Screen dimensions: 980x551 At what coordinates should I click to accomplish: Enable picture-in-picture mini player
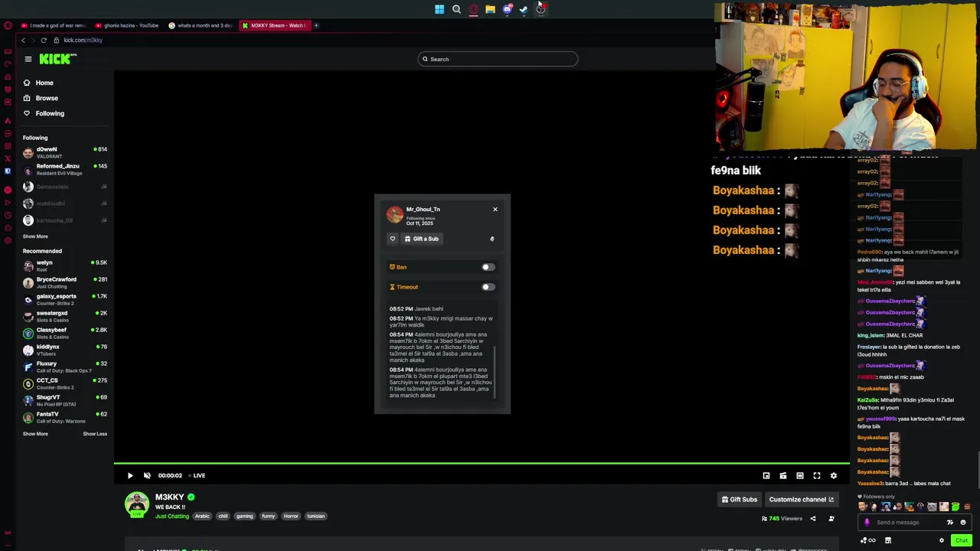(766, 475)
